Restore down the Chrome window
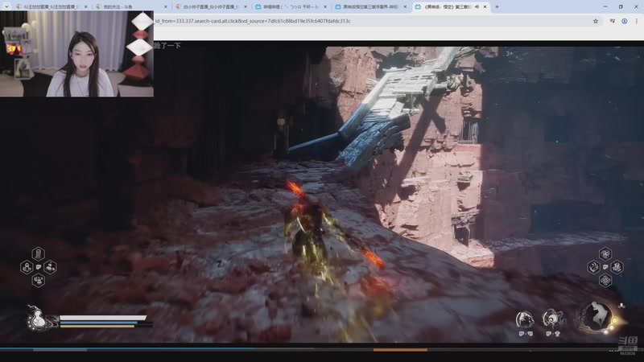The image size is (644, 362). pyautogui.click(x=621, y=6)
